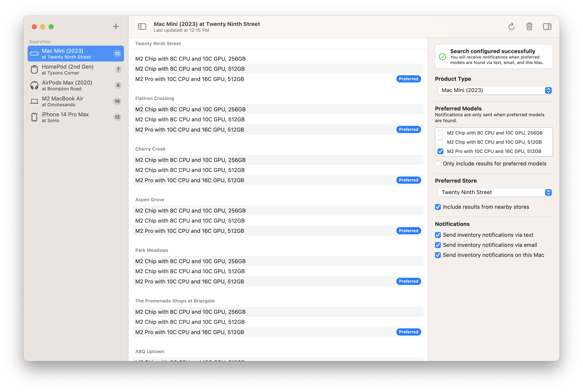
Task: Disable inventory notifications via email
Action: click(x=438, y=245)
